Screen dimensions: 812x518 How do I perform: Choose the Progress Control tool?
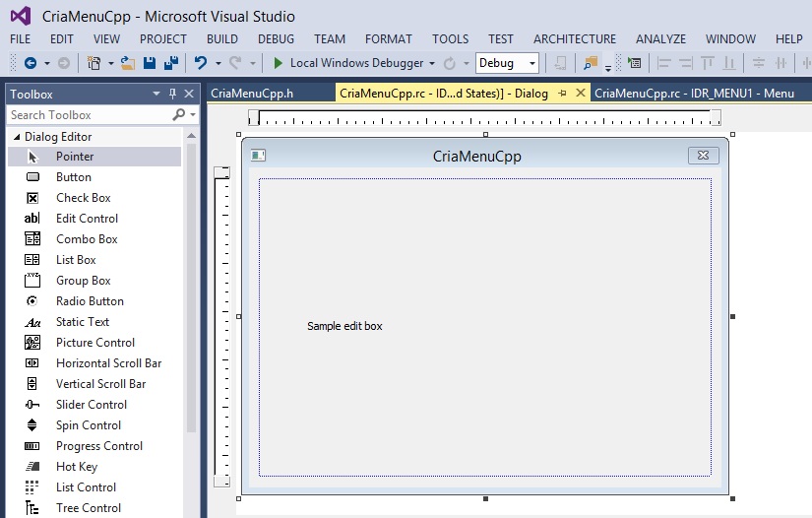point(98,446)
